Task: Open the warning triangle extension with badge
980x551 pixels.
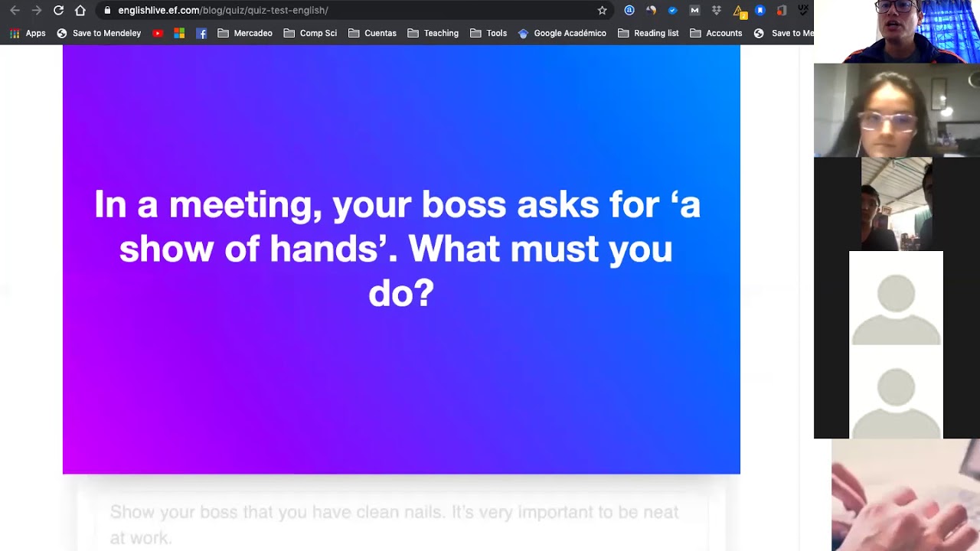Action: point(739,11)
